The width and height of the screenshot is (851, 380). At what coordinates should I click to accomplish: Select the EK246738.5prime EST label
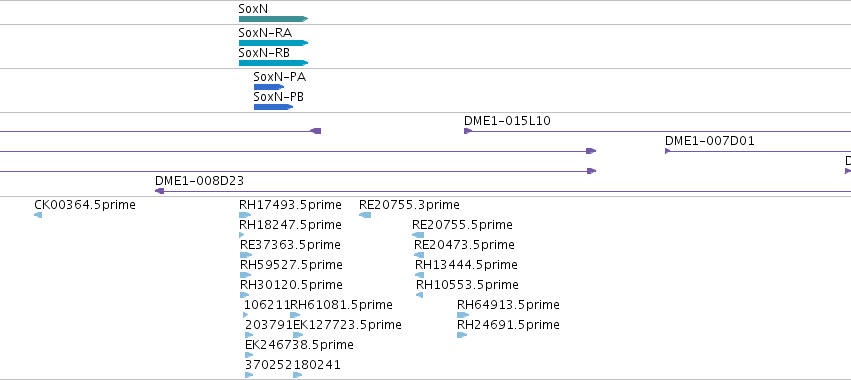pyautogui.click(x=299, y=345)
